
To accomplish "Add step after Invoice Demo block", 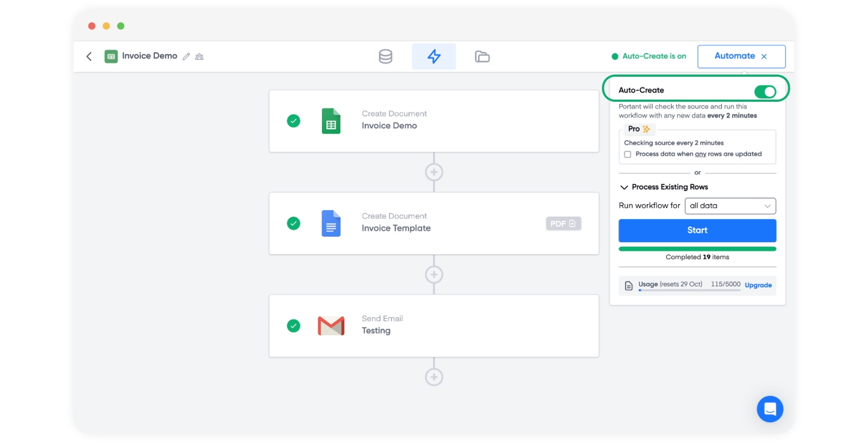I will [434, 173].
